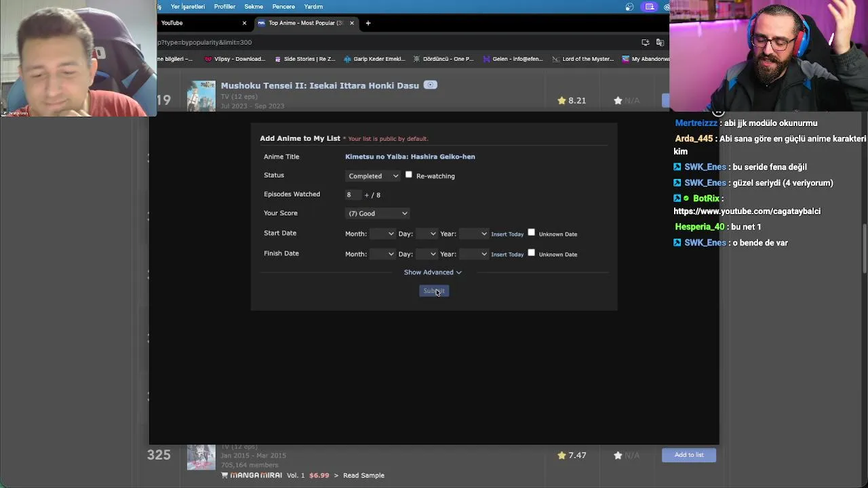Open Yardım menu
Viewport: 868px width, 488px height.
[313, 7]
